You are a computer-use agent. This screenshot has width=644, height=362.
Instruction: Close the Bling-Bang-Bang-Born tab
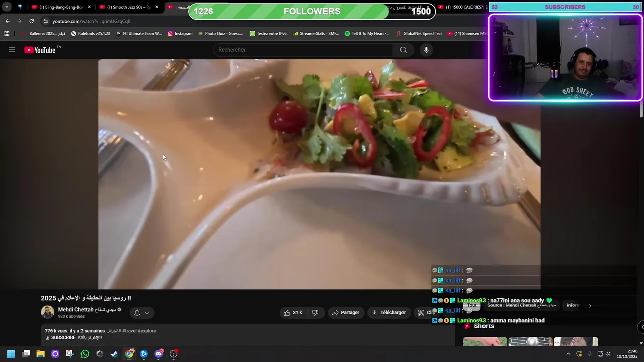pyautogui.click(x=89, y=7)
